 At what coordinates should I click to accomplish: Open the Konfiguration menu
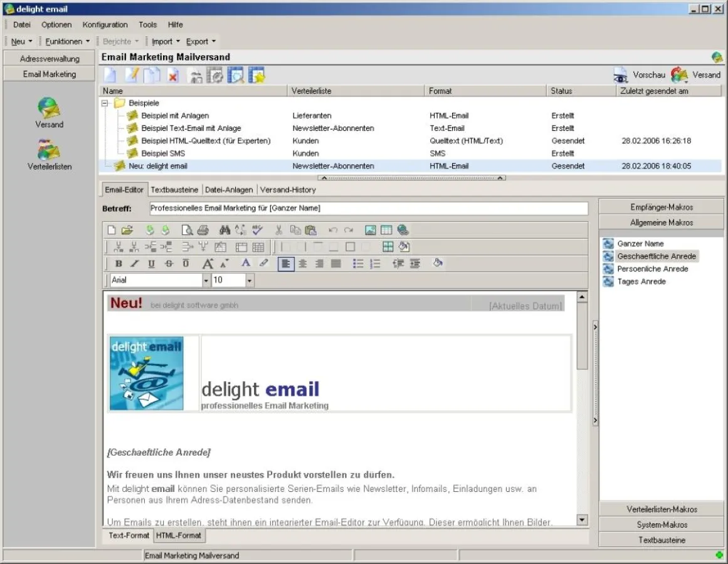pos(105,25)
